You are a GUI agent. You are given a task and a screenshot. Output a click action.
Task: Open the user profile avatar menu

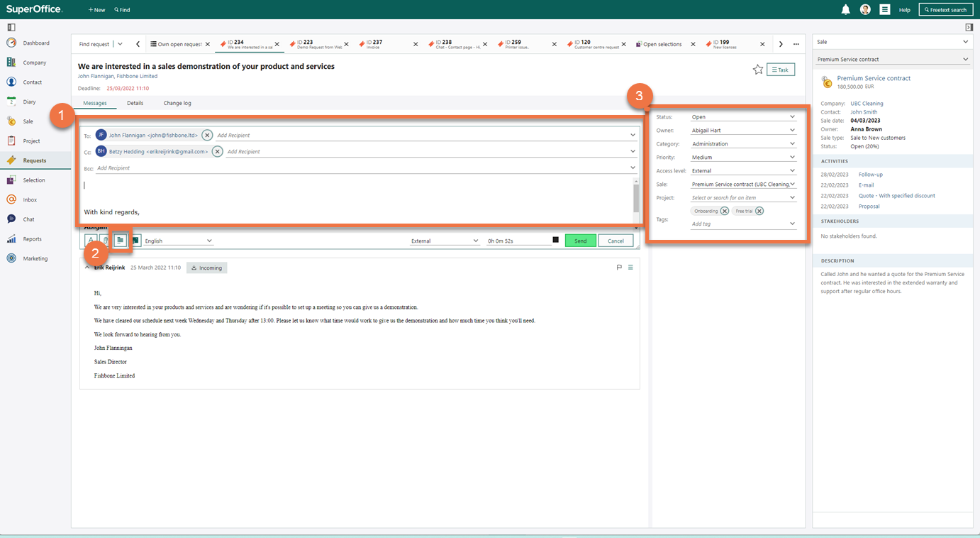(x=865, y=9)
